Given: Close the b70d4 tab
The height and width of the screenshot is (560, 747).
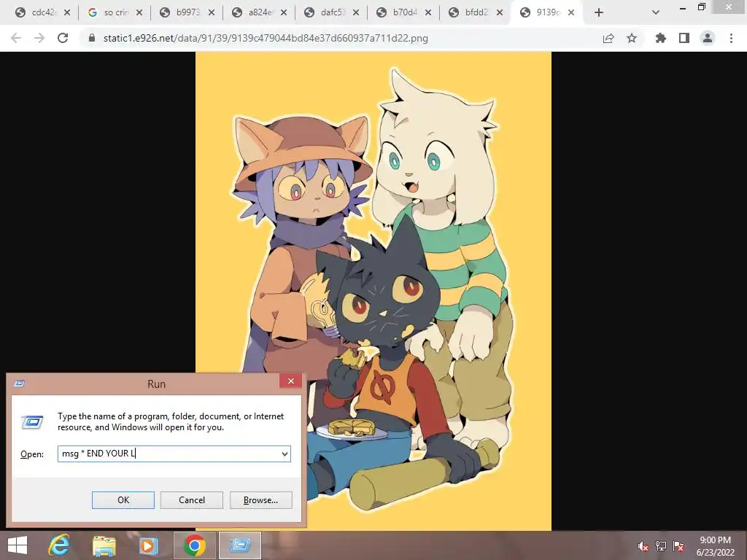Looking at the screenshot, I should (x=428, y=12).
